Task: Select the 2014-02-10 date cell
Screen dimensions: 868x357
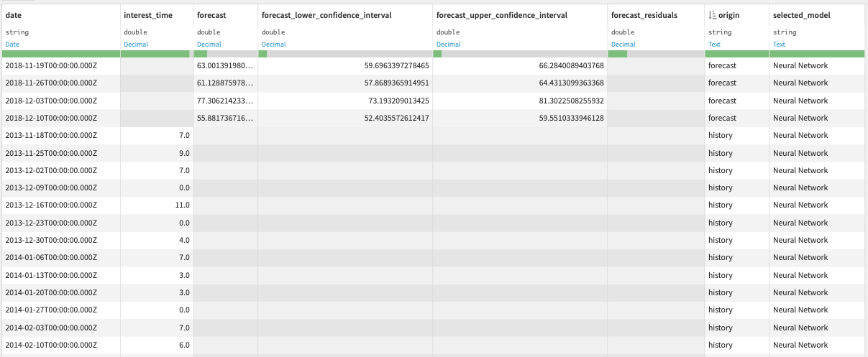Action: point(60,345)
